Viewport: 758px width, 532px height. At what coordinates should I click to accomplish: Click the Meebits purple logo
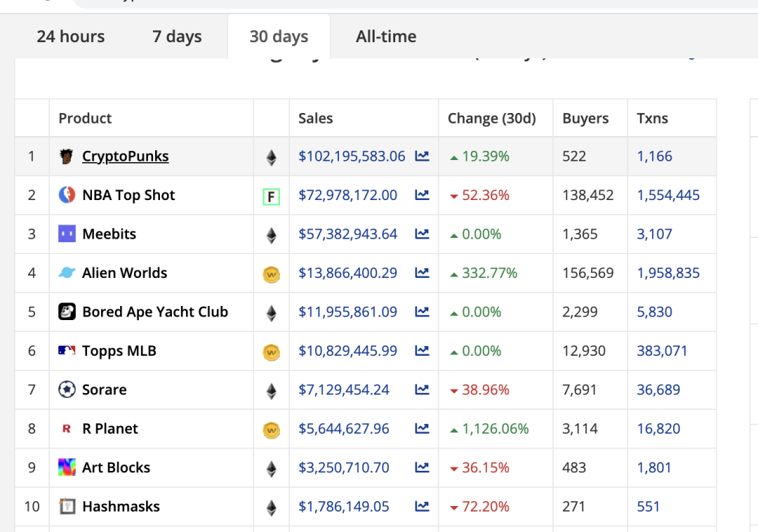pyautogui.click(x=67, y=234)
